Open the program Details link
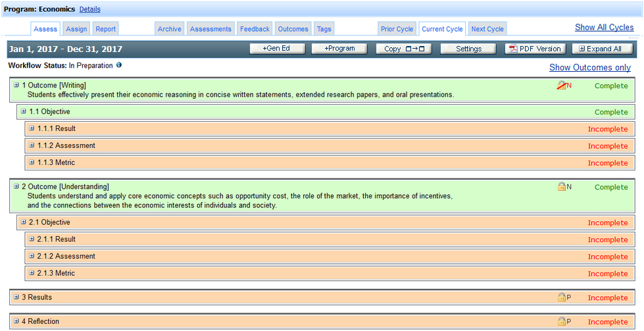The image size is (644, 331). pyautogui.click(x=90, y=9)
